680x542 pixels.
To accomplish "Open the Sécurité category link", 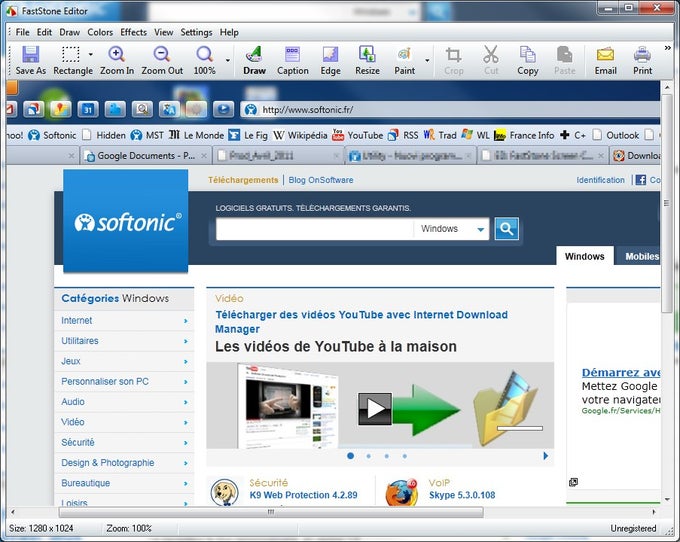I will click(78, 442).
